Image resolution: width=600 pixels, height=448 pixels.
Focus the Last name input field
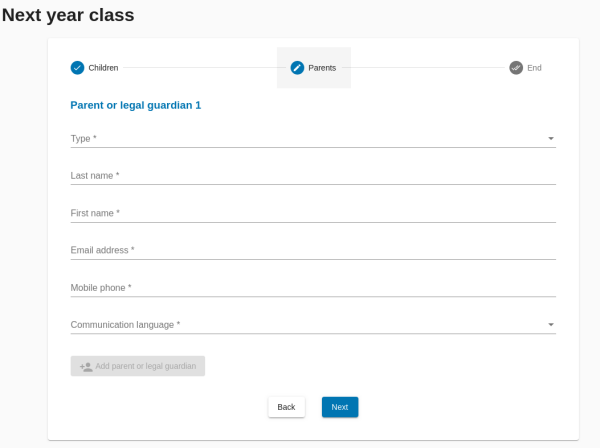313,176
